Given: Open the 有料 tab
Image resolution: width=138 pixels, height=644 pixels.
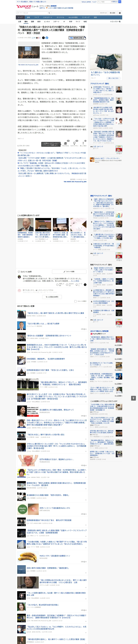Looking at the screenshot, I should coord(95,17).
